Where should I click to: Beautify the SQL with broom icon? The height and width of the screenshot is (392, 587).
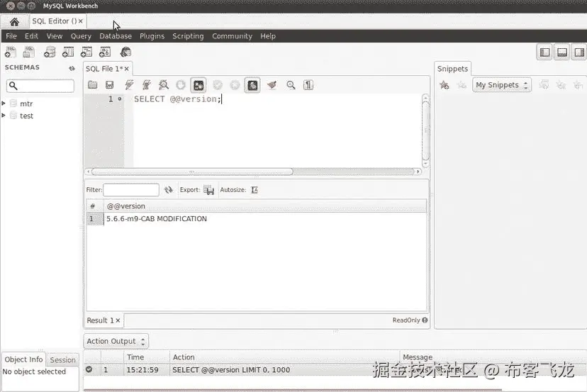point(272,85)
